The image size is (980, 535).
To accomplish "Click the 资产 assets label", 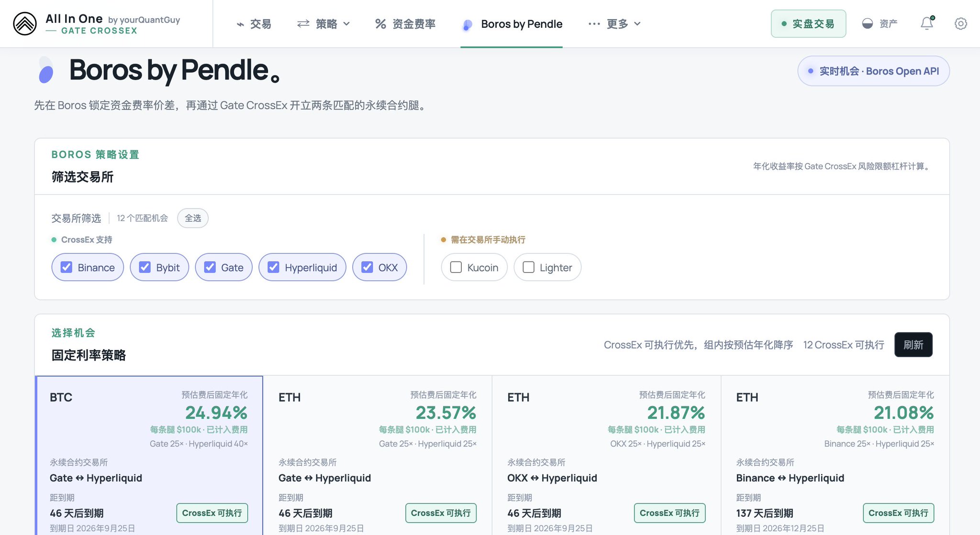I will point(888,24).
